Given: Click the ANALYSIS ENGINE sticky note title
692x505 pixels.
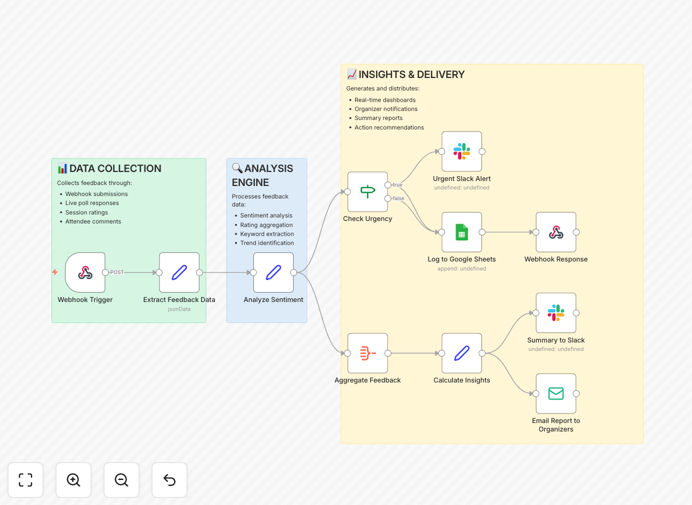Looking at the screenshot, I should (x=263, y=175).
